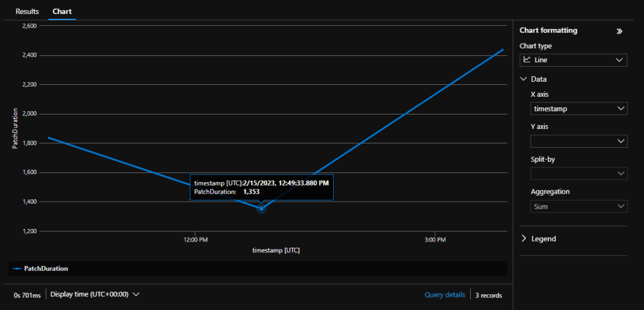The width and height of the screenshot is (644, 310).
Task: Collapse the Chart formatting panel
Action: [x=619, y=31]
